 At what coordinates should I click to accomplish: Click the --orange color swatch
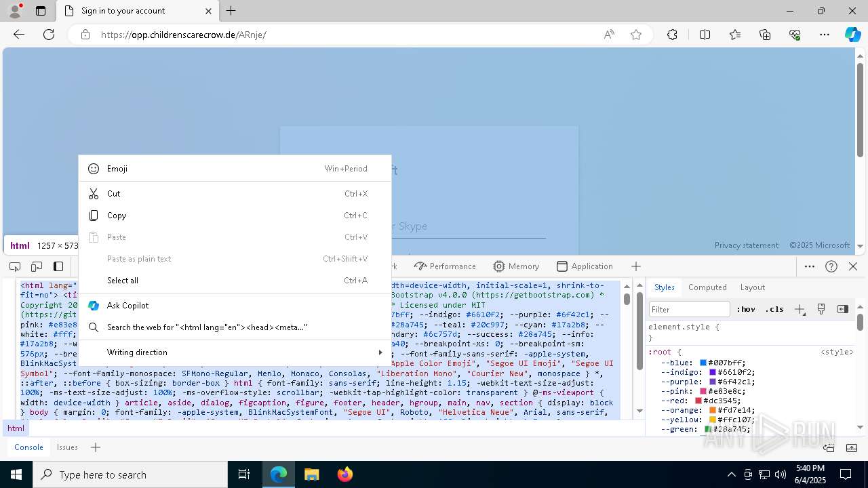713,410
